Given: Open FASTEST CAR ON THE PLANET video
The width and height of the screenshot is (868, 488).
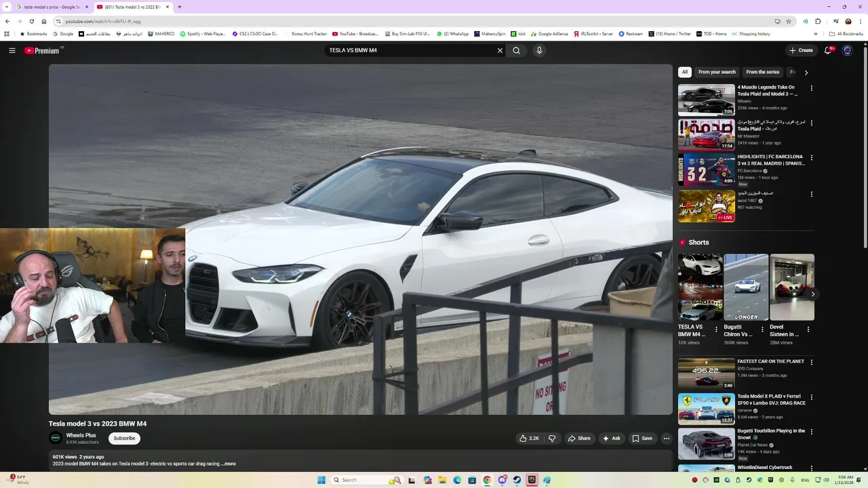Looking at the screenshot, I should pos(706,374).
